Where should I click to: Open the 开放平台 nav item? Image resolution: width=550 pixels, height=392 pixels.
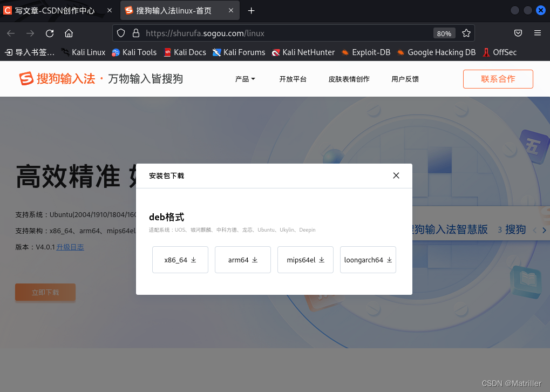click(x=293, y=79)
